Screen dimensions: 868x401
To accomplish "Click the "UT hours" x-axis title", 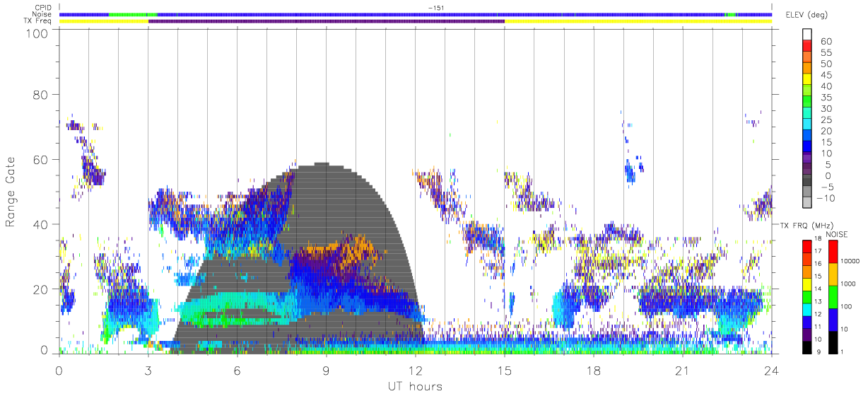I will click(x=415, y=387).
